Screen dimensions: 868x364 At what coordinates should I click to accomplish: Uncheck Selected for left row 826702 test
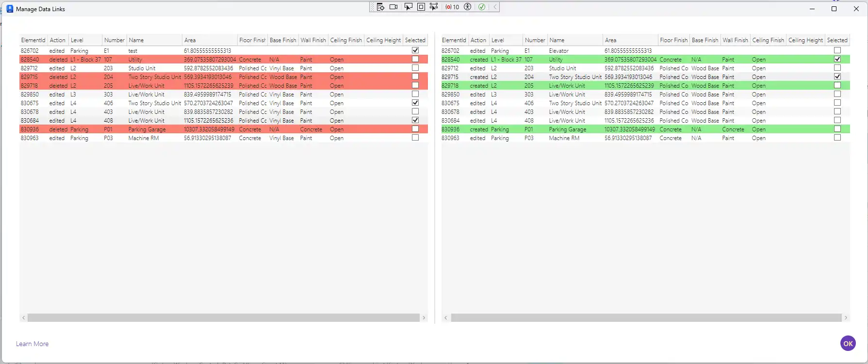click(x=415, y=50)
